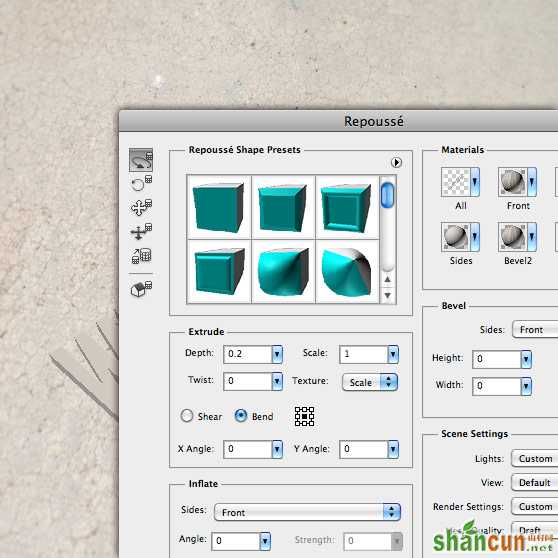Select the 3D mesh pan tool
The height and width of the screenshot is (558, 558).
tap(141, 207)
